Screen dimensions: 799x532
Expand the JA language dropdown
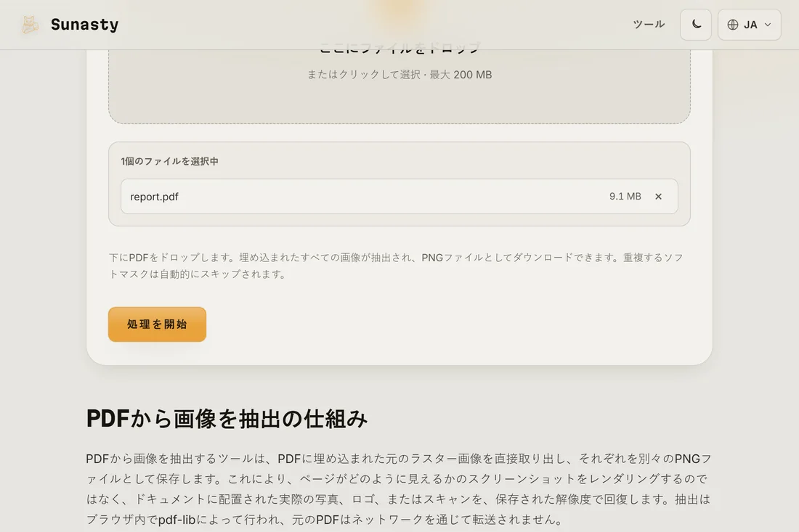[x=749, y=25]
